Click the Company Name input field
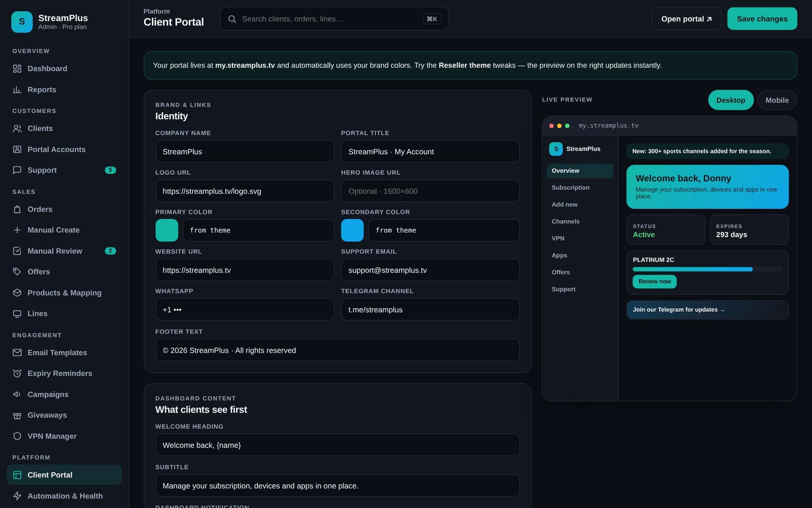This screenshot has width=812, height=508. click(x=245, y=151)
